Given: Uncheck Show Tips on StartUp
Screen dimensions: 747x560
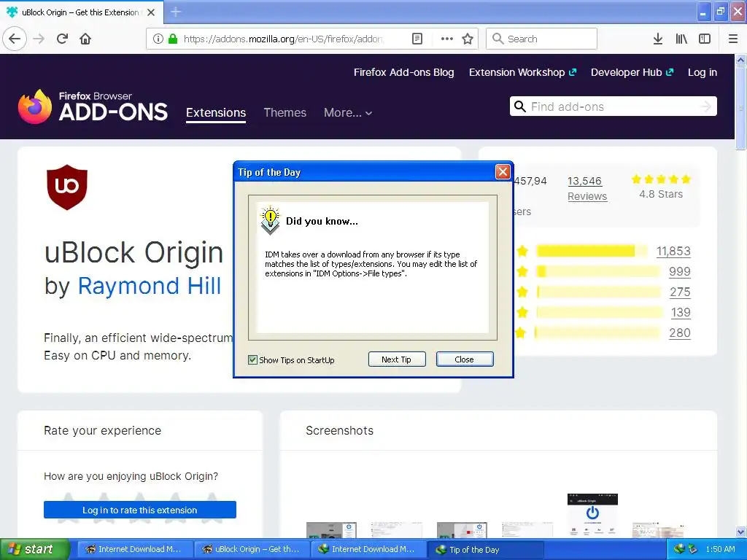Looking at the screenshot, I should tap(252, 360).
